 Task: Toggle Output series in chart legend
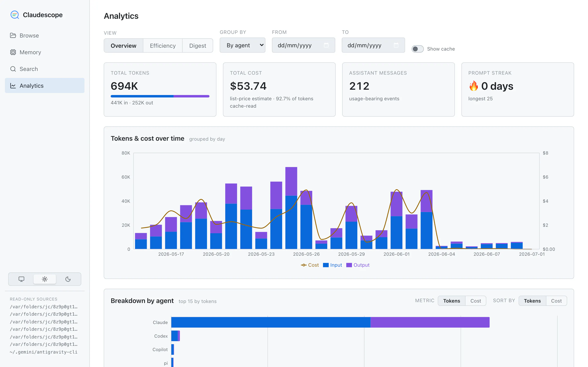[358, 265]
